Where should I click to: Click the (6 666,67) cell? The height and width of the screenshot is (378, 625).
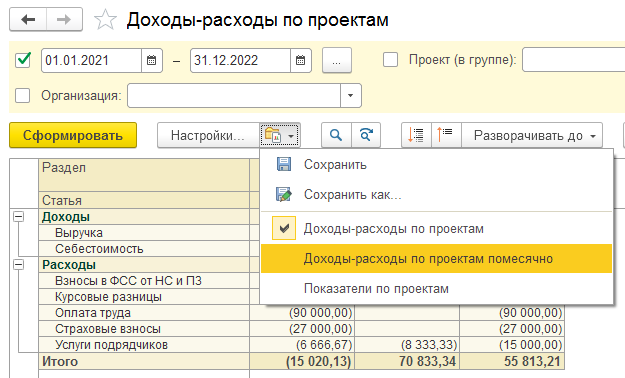point(302,345)
